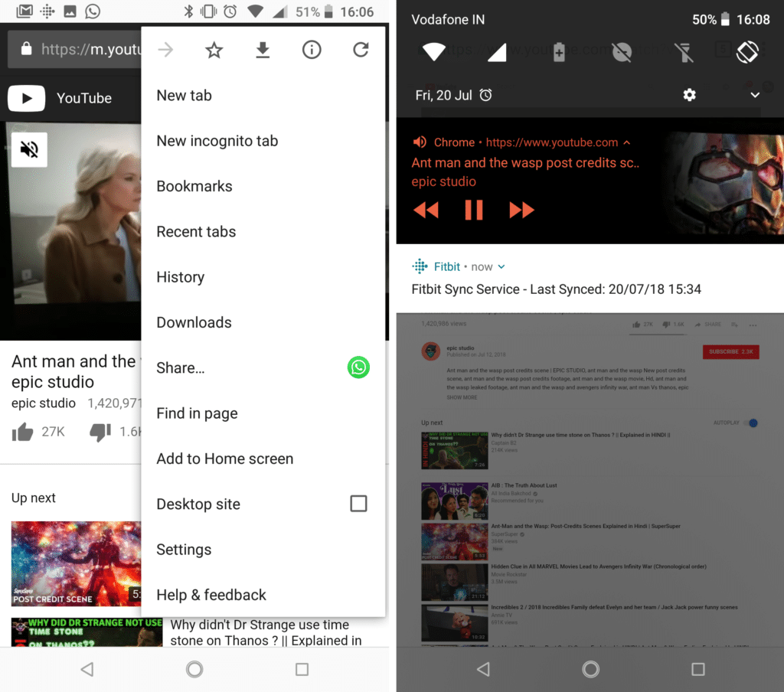Screen dimensions: 784x692
Task: Bookmark the page with the star icon
Action: 214,50
